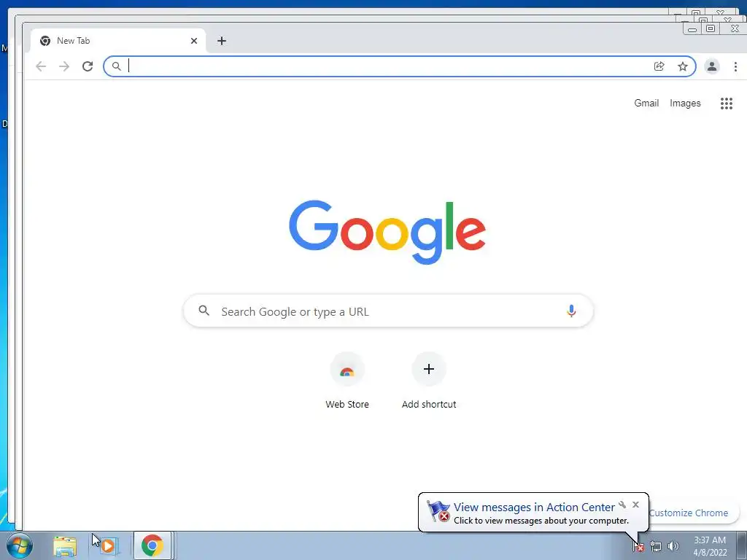Viewport: 747px width, 560px height.
Task: Open the Chrome three-dot menu
Action: click(735, 66)
